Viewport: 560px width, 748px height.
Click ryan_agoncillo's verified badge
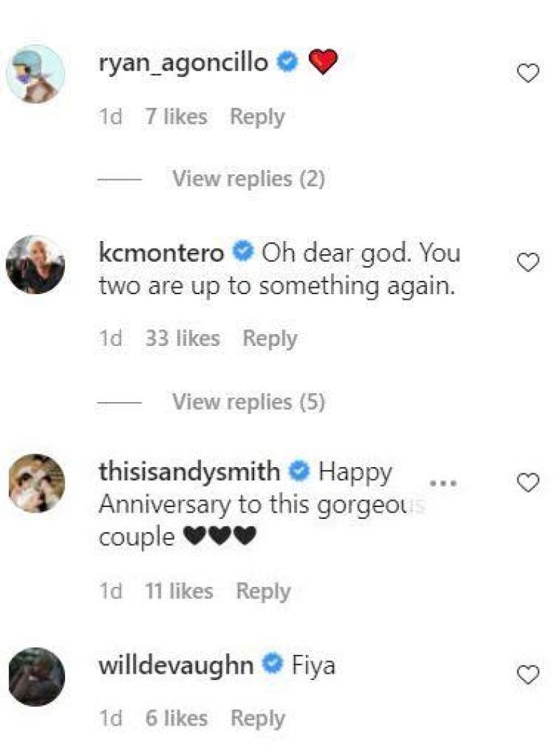click(285, 62)
